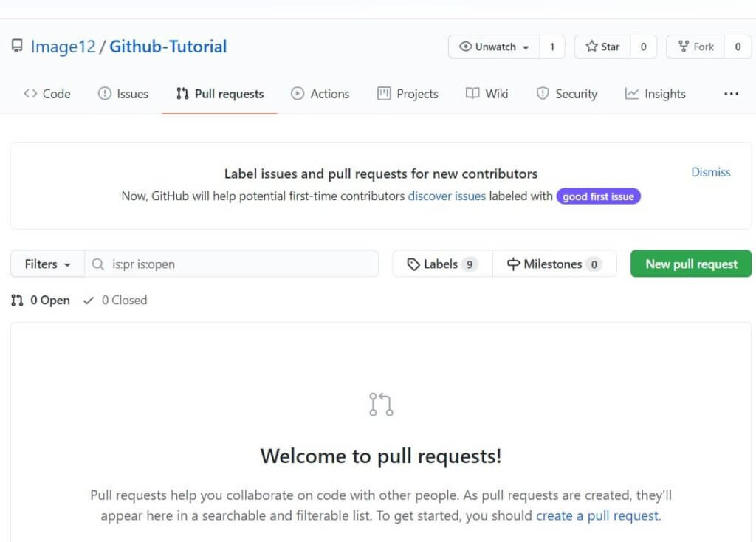Click the New pull request button
The width and height of the screenshot is (756, 542).
[x=691, y=264]
